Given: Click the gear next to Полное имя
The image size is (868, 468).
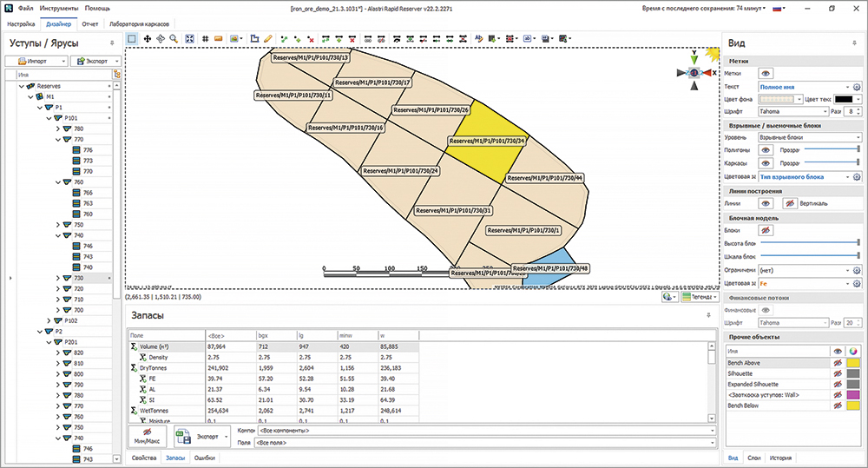Looking at the screenshot, I should click(856, 87).
